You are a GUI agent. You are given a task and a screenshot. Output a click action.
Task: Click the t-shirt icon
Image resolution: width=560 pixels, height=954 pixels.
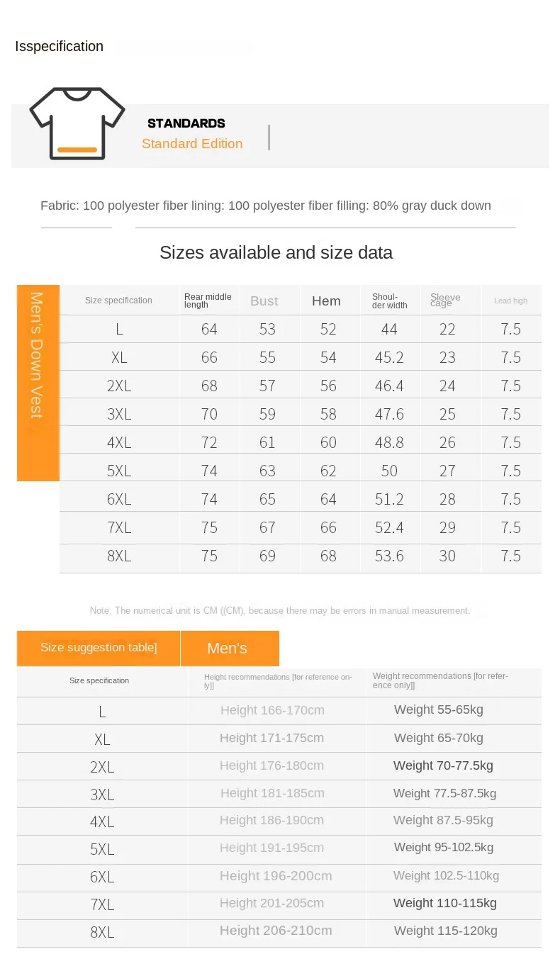point(77,124)
